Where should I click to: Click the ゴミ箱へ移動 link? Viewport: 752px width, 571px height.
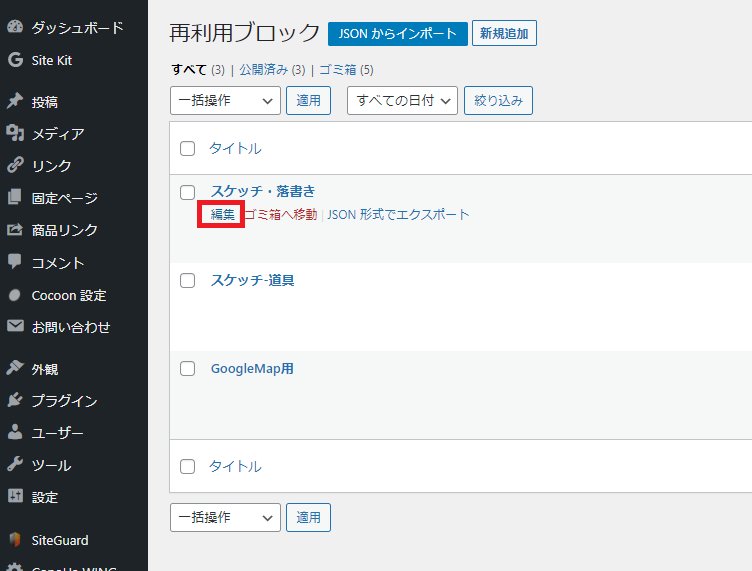coord(281,214)
